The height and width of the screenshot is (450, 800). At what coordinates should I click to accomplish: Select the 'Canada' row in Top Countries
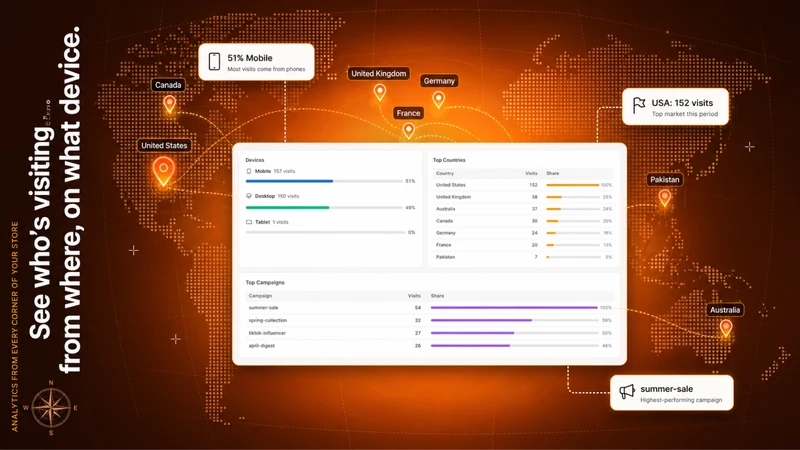[x=523, y=221]
